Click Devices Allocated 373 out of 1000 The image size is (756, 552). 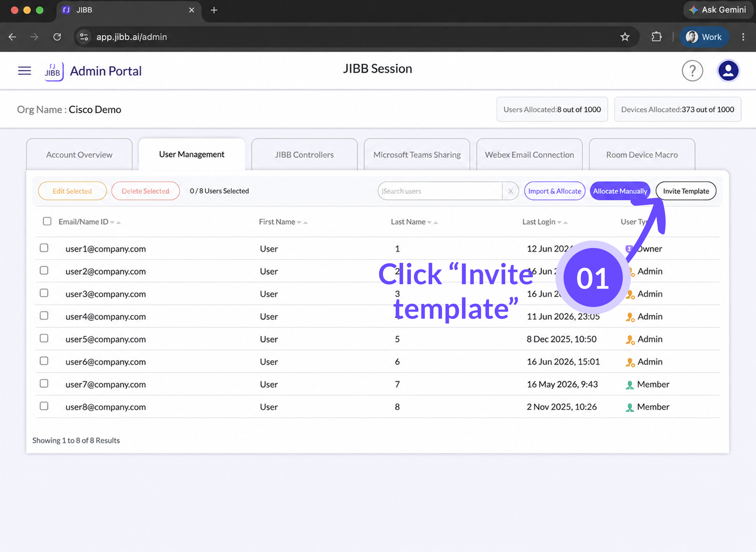(x=678, y=109)
